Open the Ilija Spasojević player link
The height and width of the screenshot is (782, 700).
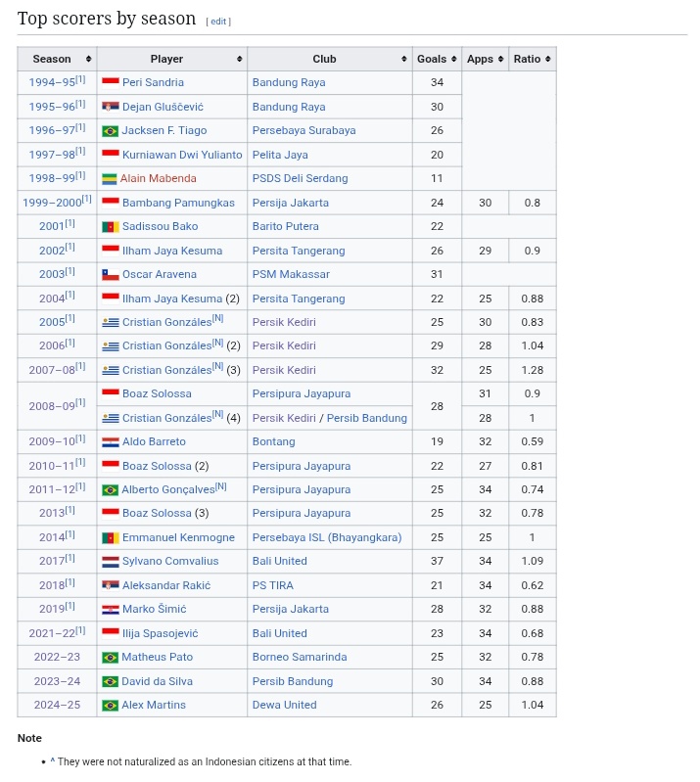tap(161, 633)
